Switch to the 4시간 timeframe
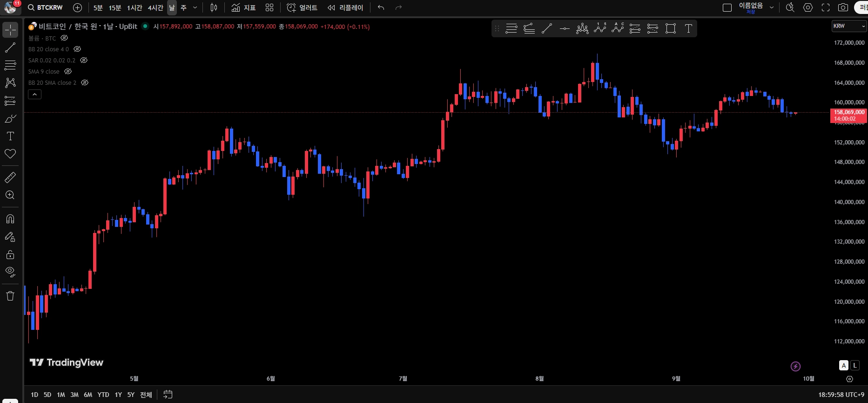Viewport: 868px width, 403px height. click(x=155, y=7)
